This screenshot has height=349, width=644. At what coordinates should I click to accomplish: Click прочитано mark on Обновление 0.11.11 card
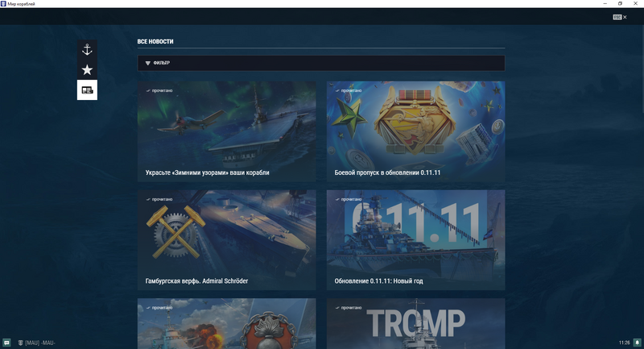(349, 199)
